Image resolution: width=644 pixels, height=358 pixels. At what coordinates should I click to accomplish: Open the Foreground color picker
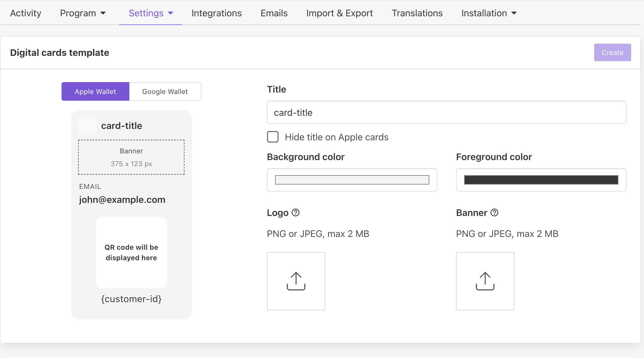tap(541, 180)
